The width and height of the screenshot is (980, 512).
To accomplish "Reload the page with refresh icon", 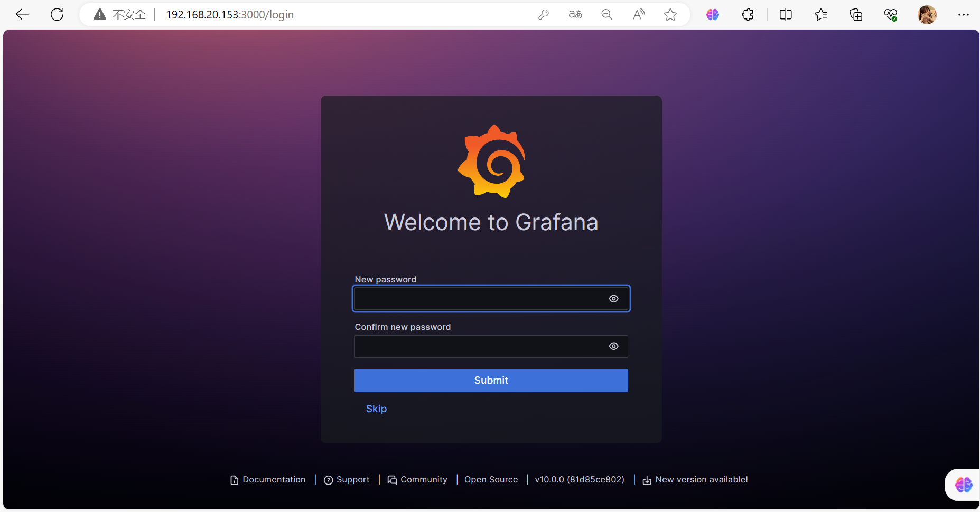I will (57, 15).
